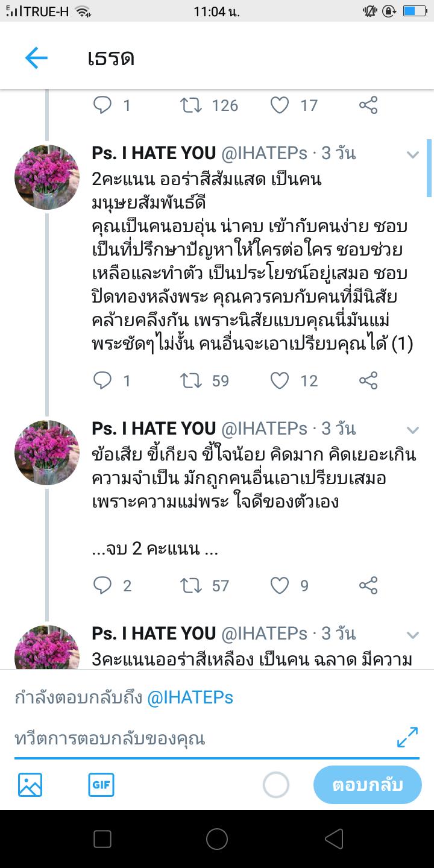Open dropdown menu on yellow aura tweet
Screen dimensions: 434x868
(x=413, y=635)
